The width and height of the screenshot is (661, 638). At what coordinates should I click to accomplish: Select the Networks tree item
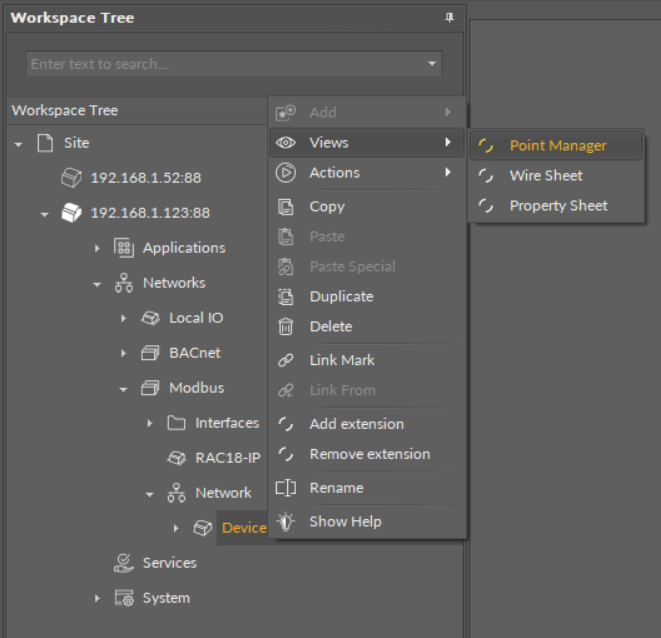pyautogui.click(x=173, y=283)
